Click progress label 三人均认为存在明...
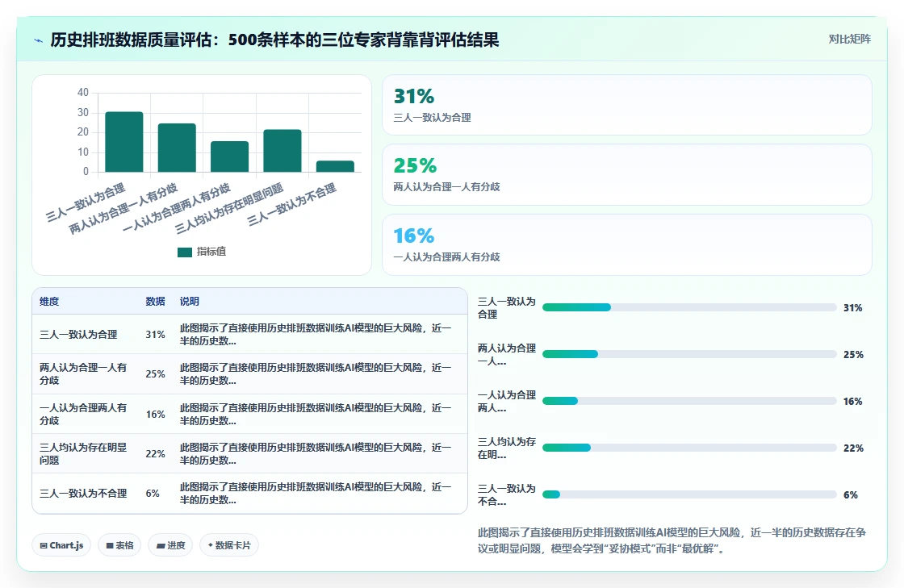The image size is (904, 588). 507,448
